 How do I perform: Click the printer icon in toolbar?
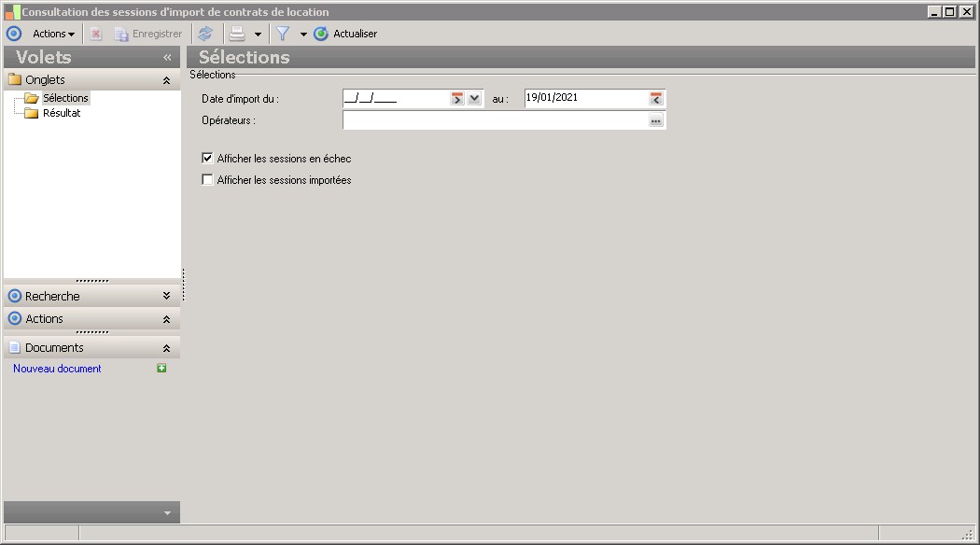coord(237,34)
